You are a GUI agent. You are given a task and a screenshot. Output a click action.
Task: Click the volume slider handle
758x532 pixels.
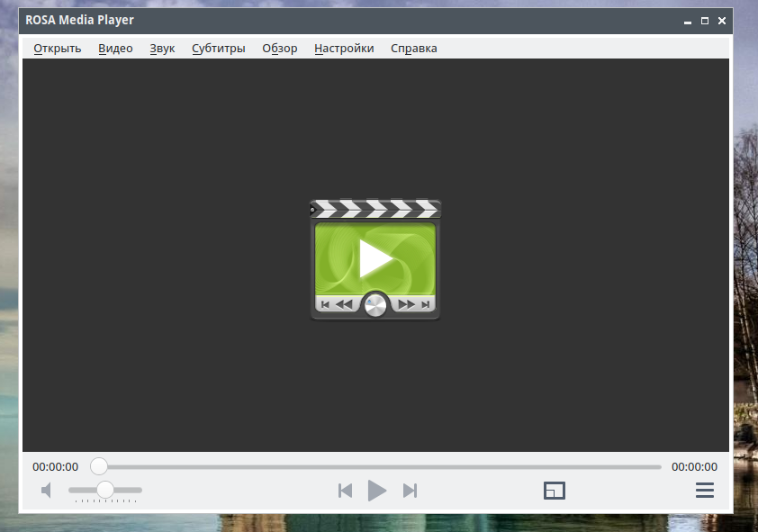[x=105, y=490]
